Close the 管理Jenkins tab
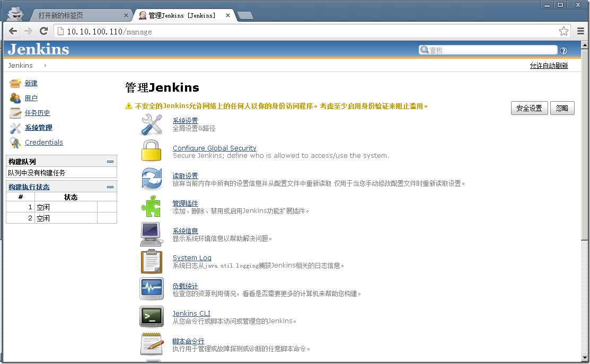 tap(227, 15)
